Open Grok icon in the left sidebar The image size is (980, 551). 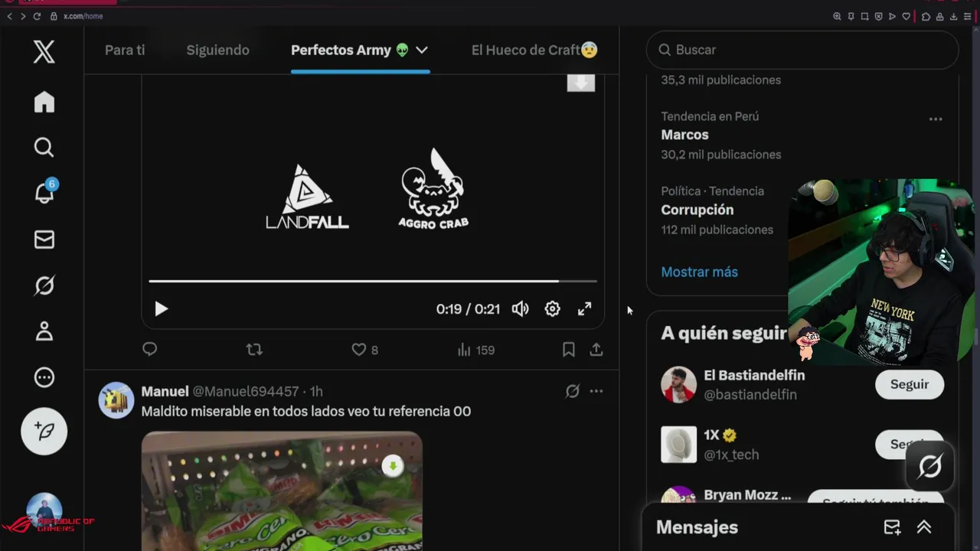(x=44, y=285)
